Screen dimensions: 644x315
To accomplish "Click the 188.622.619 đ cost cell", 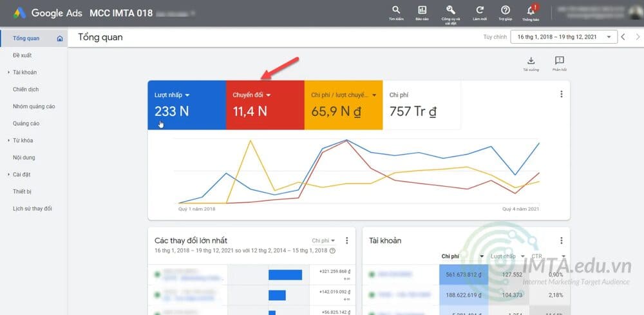I will [x=464, y=295].
